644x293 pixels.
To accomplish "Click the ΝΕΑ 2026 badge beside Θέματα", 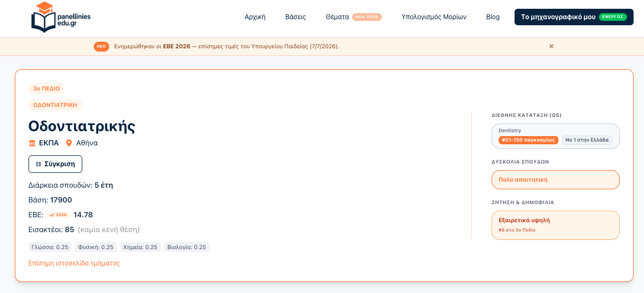I will [x=367, y=17].
